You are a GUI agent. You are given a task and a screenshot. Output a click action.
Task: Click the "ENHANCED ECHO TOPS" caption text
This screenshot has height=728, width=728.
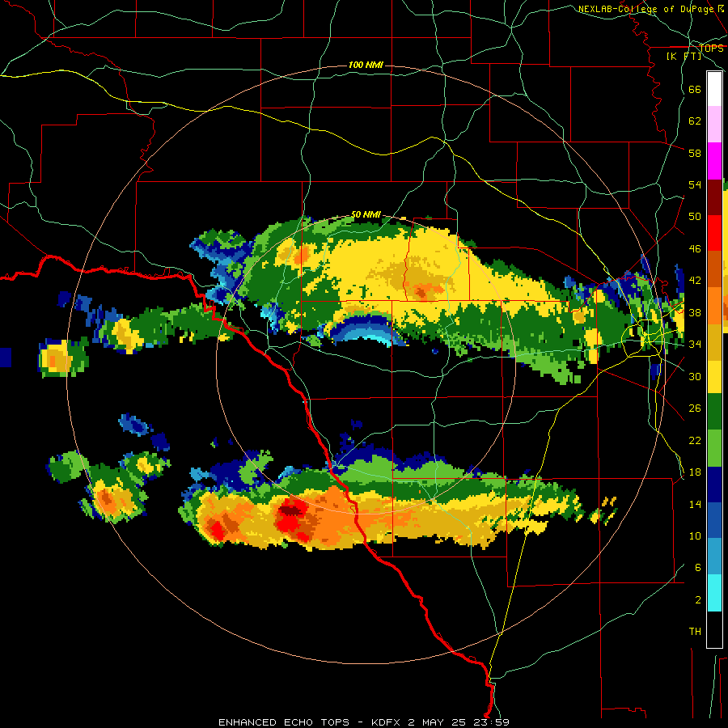pos(284,722)
